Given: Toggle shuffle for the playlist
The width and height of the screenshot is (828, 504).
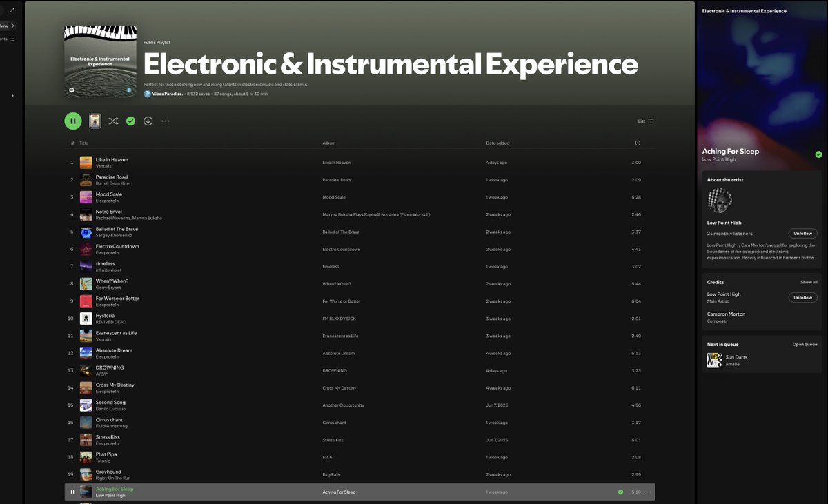Looking at the screenshot, I should point(113,121).
